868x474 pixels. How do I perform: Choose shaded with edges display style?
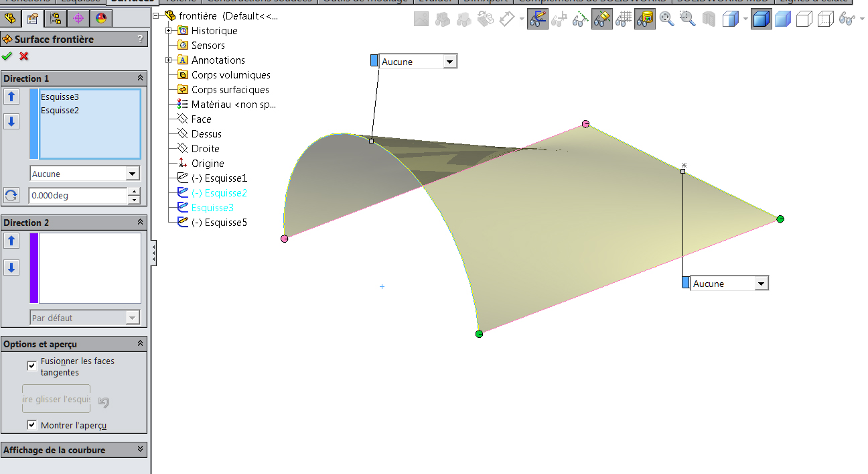761,20
